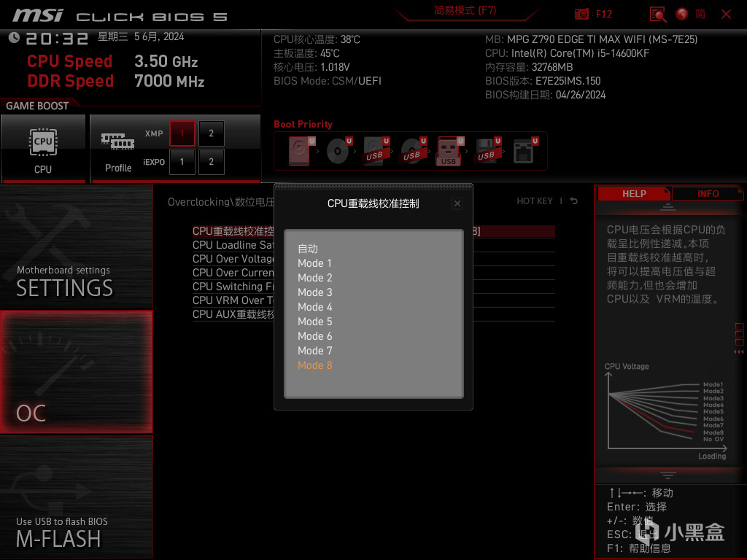Click the red side-panel arrows on right edge
This screenshot has height=560, width=747.
click(x=739, y=352)
